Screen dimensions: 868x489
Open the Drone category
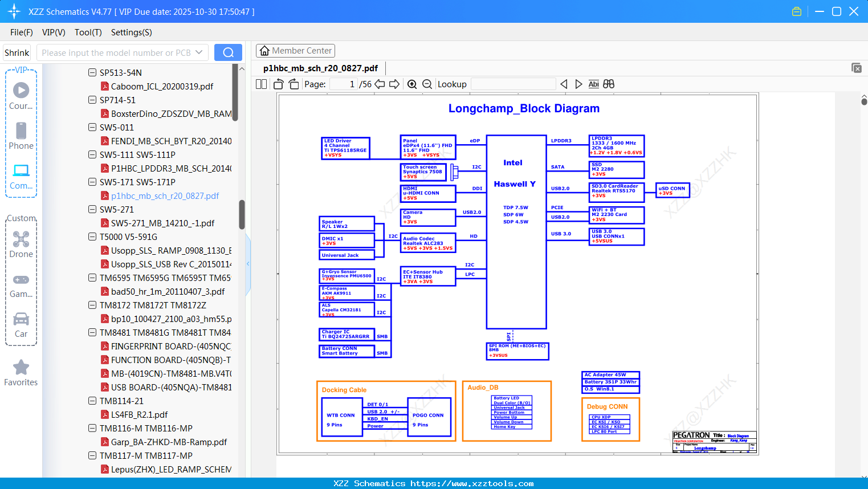21,244
